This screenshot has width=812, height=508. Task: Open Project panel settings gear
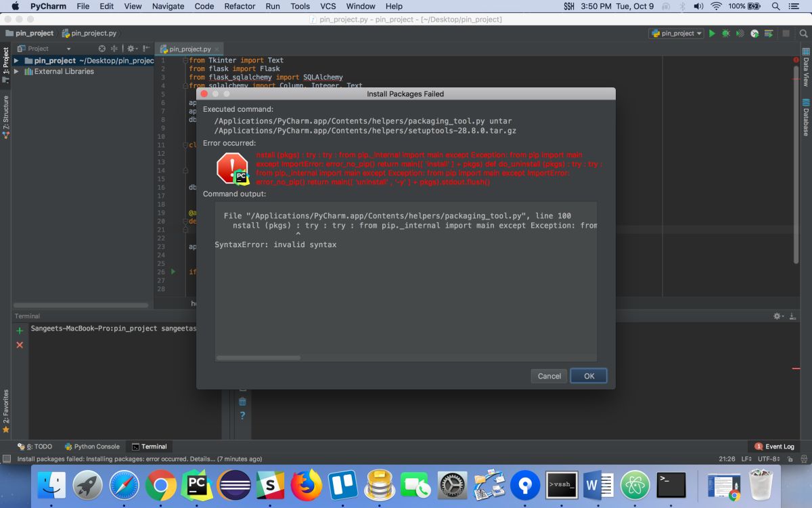tap(131, 49)
